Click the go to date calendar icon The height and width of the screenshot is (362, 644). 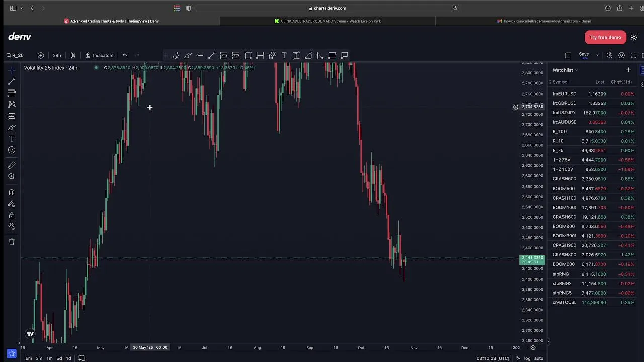coord(82,358)
